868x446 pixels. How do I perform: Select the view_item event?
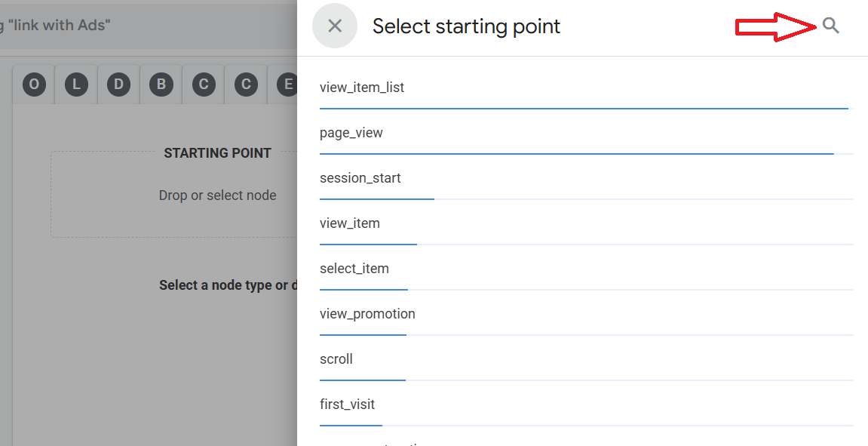coord(350,223)
